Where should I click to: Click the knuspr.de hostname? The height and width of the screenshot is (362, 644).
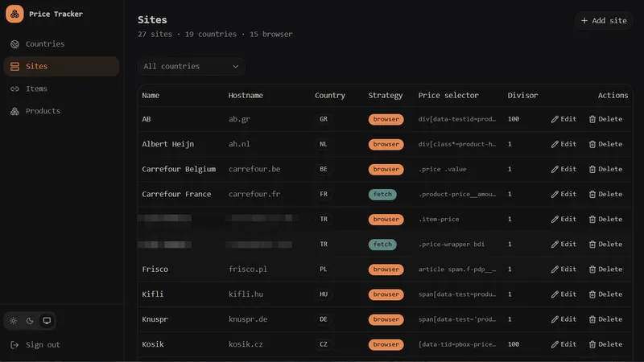(x=248, y=319)
